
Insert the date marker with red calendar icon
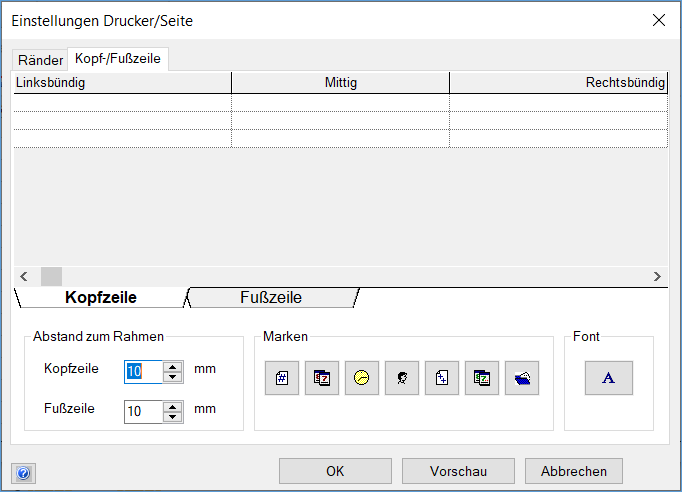tap(321, 379)
